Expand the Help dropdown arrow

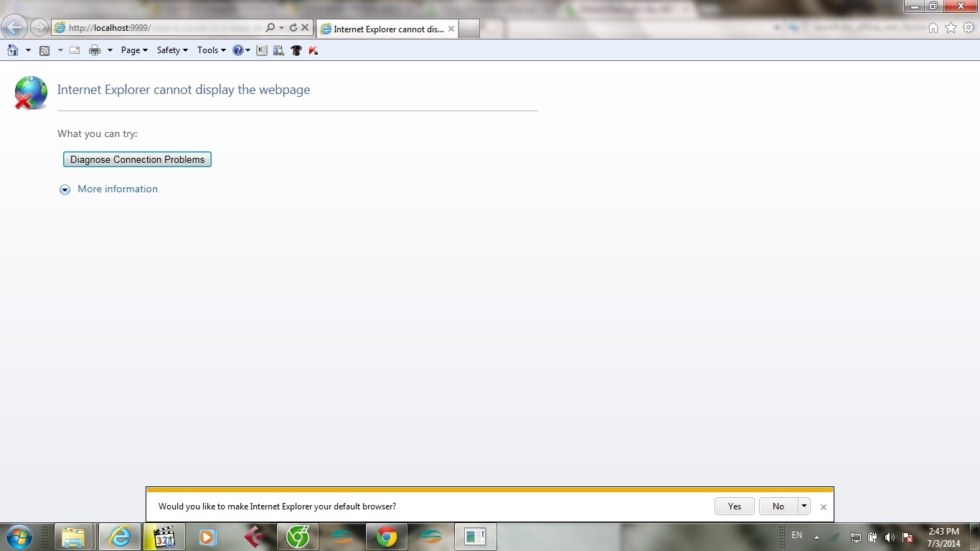tap(248, 50)
